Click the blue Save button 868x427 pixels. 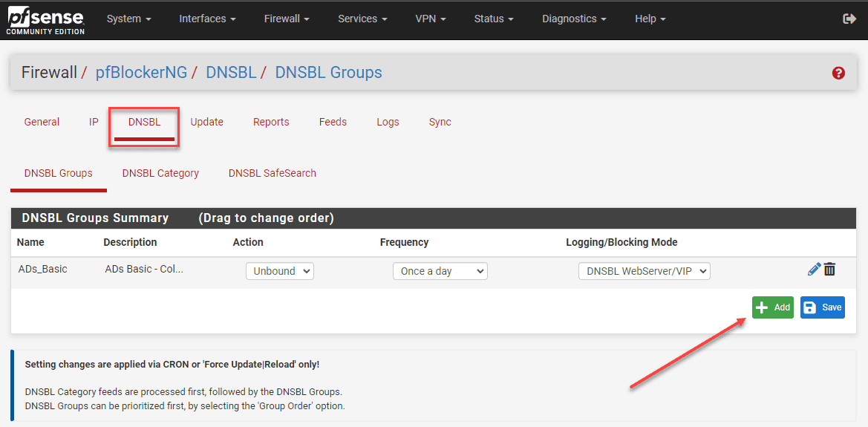point(823,307)
